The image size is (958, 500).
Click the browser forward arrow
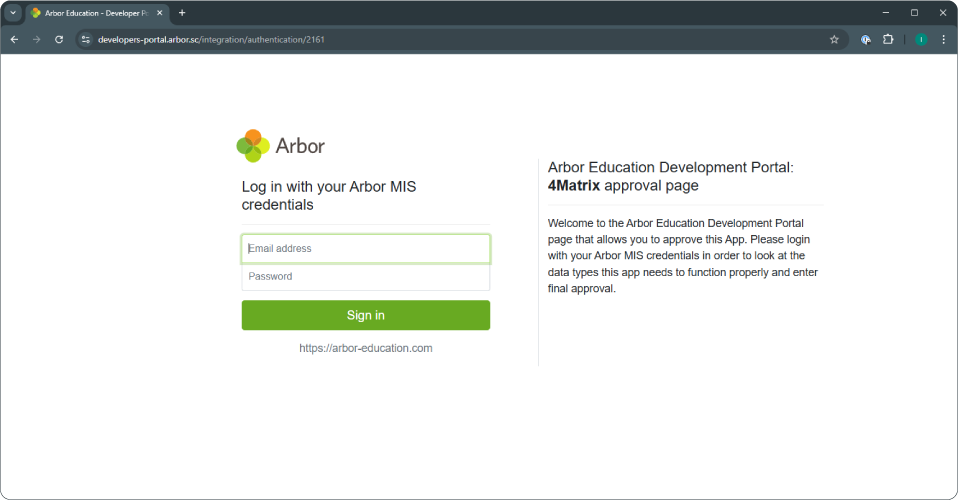coord(37,40)
